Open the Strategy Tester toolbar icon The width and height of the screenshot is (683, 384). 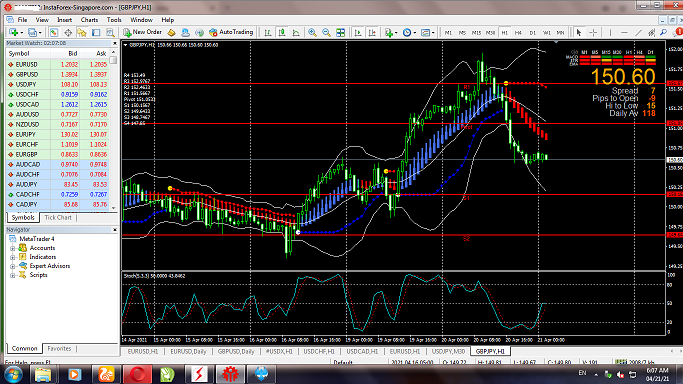[x=110, y=33]
